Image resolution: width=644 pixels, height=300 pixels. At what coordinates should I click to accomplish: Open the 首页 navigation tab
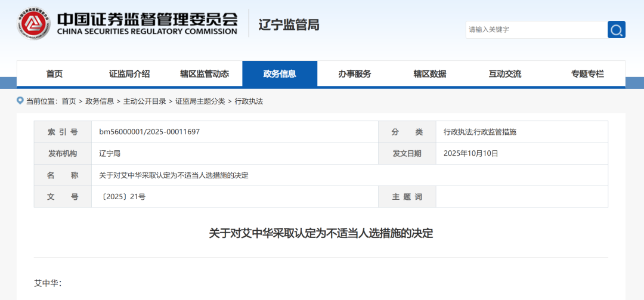coord(54,74)
